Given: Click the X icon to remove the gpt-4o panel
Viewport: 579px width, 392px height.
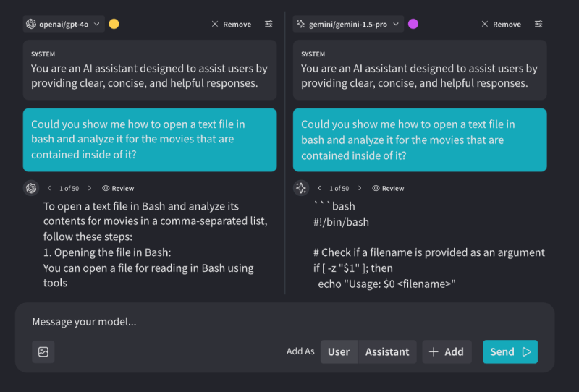Looking at the screenshot, I should tap(214, 24).
